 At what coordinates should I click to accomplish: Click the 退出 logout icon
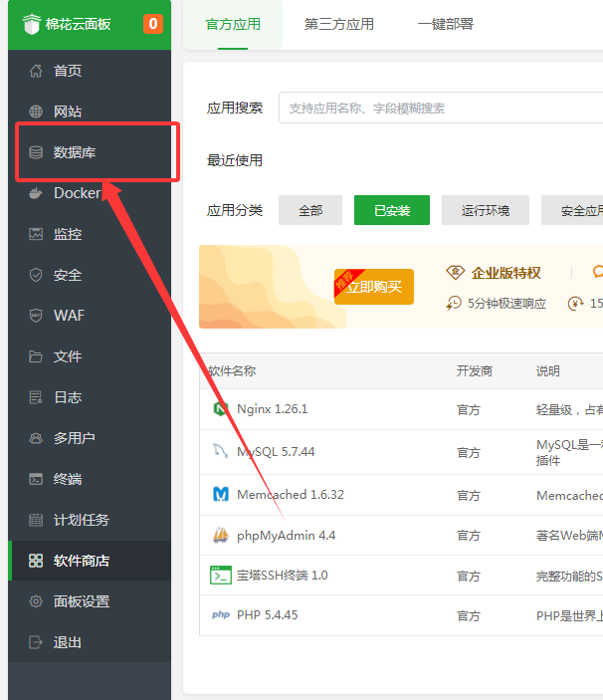[36, 642]
